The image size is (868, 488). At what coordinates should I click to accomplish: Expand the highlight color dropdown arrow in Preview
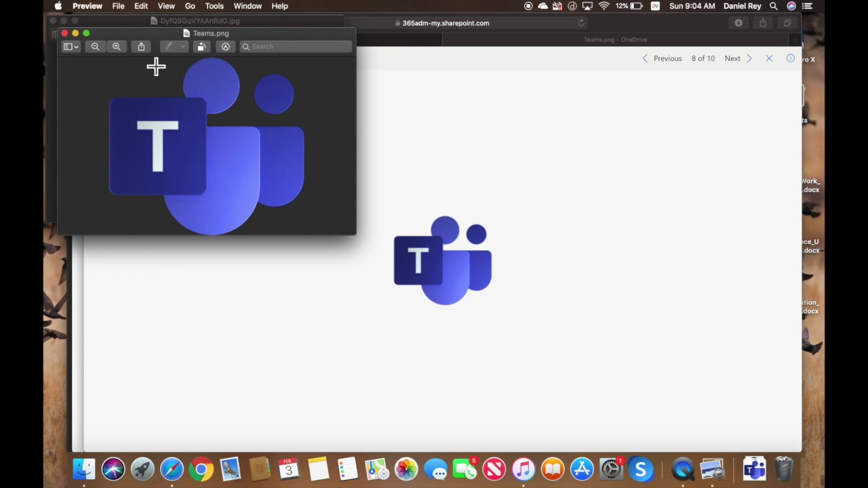pyautogui.click(x=182, y=47)
